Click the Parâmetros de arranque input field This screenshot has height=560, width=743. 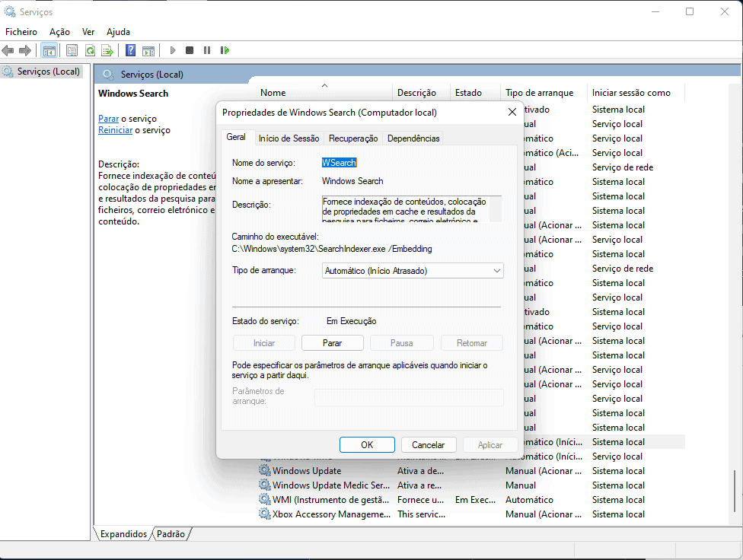(409, 397)
